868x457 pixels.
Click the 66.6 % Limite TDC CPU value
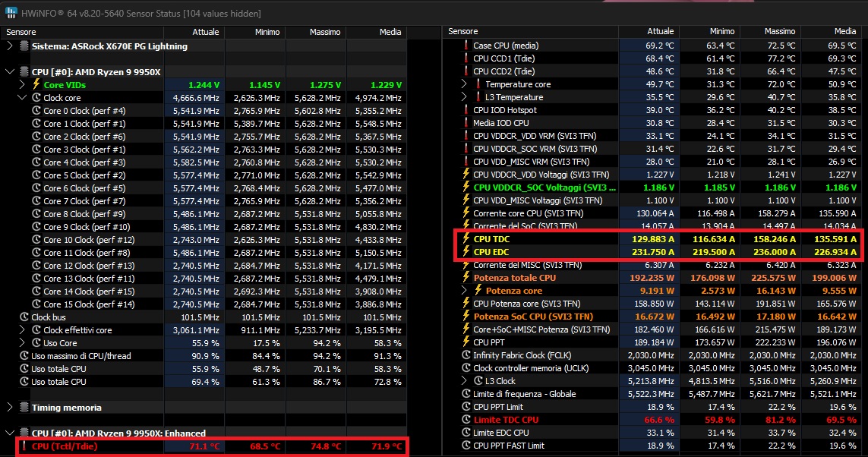659,419
